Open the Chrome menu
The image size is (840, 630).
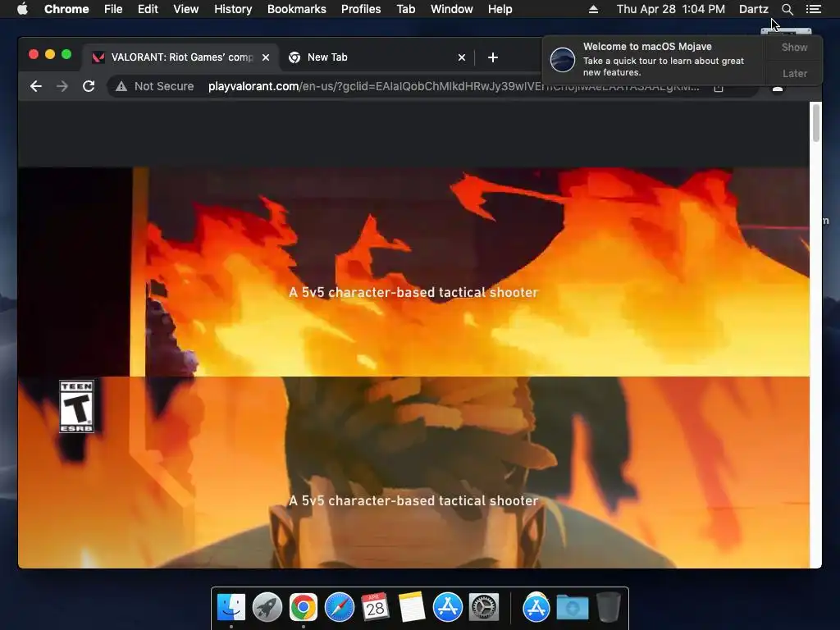(66, 9)
